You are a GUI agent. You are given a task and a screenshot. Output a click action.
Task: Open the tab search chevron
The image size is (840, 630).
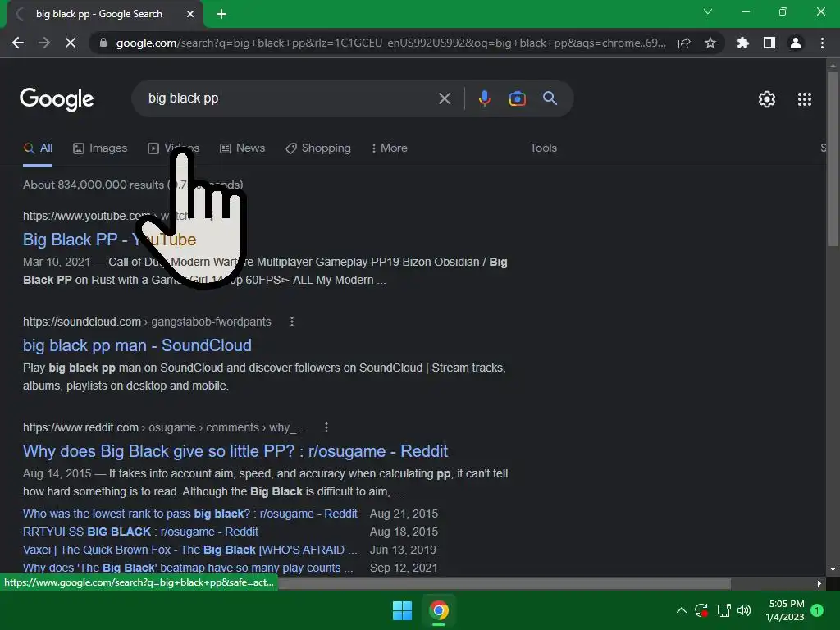[708, 11]
